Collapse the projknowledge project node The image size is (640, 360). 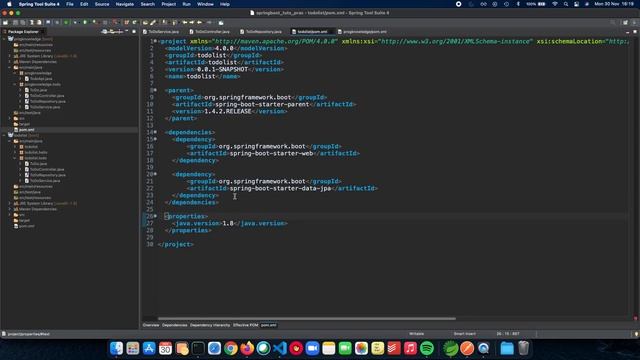[x=4, y=39]
